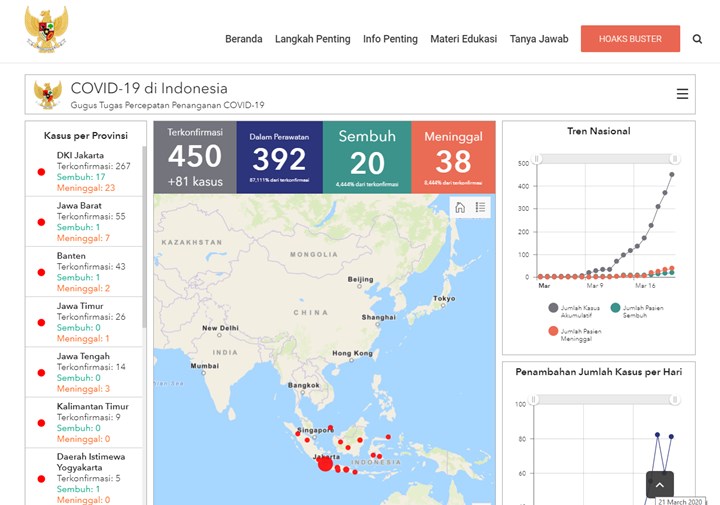Click the red dot beside Jawa Tengah
The width and height of the screenshot is (720, 505).
pyautogui.click(x=41, y=373)
